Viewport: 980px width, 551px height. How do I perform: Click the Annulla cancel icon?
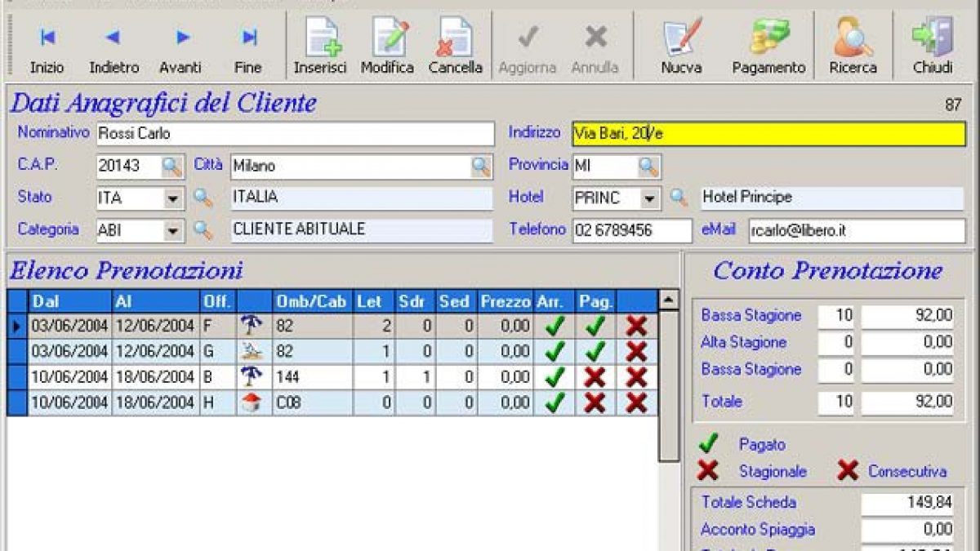pos(595,37)
